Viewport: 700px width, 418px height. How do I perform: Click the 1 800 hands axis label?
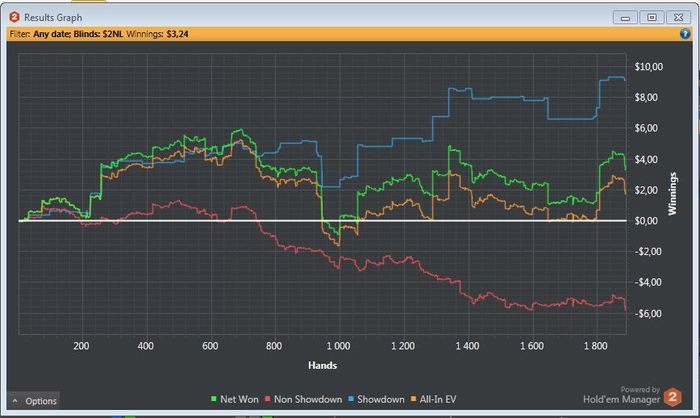596,346
